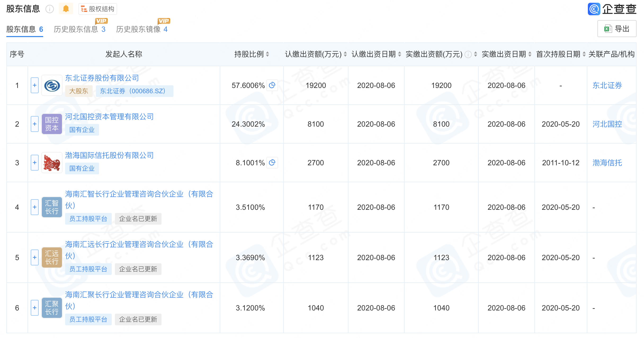
Task: Switch to 历史股东信息 tab
Action: (x=79, y=29)
